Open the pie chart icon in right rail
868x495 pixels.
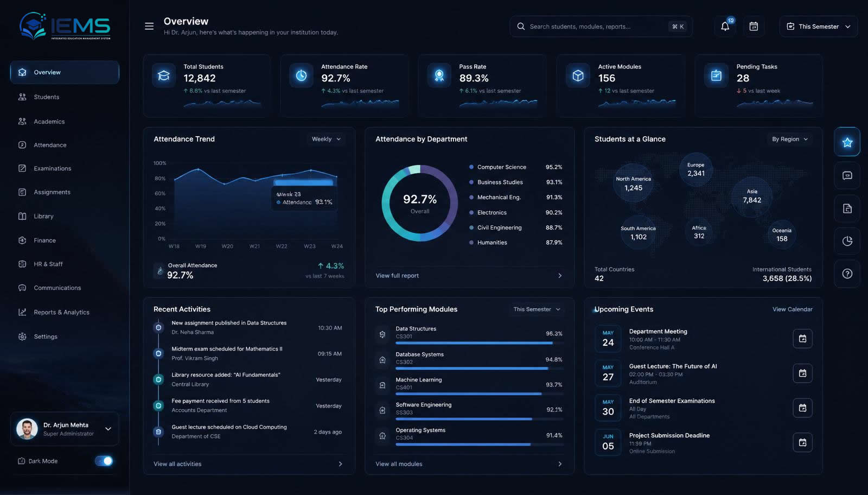pyautogui.click(x=847, y=241)
